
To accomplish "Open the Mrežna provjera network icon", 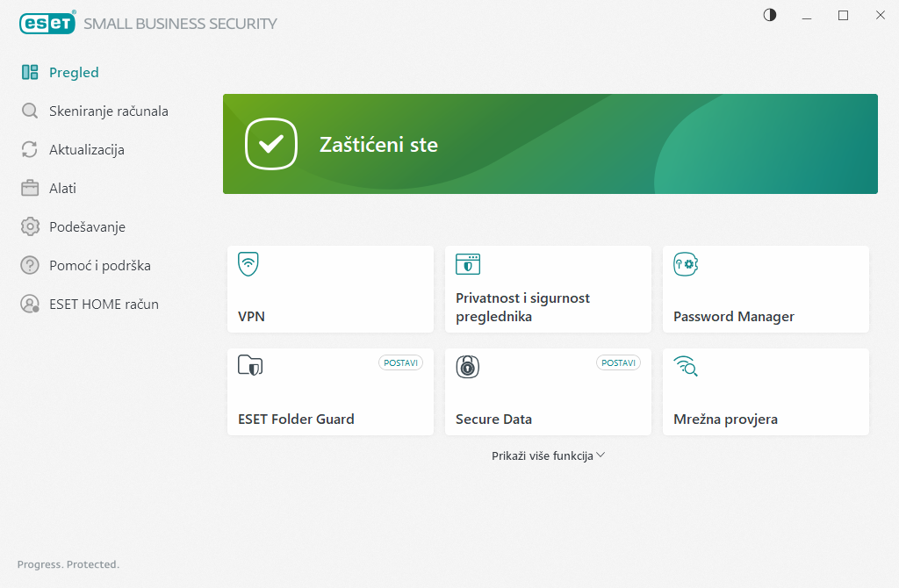I will pos(685,366).
